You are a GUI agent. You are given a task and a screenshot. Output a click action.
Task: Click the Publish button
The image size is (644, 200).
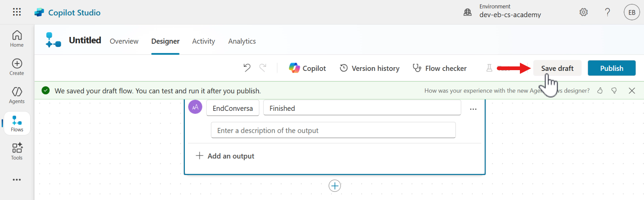(x=611, y=68)
